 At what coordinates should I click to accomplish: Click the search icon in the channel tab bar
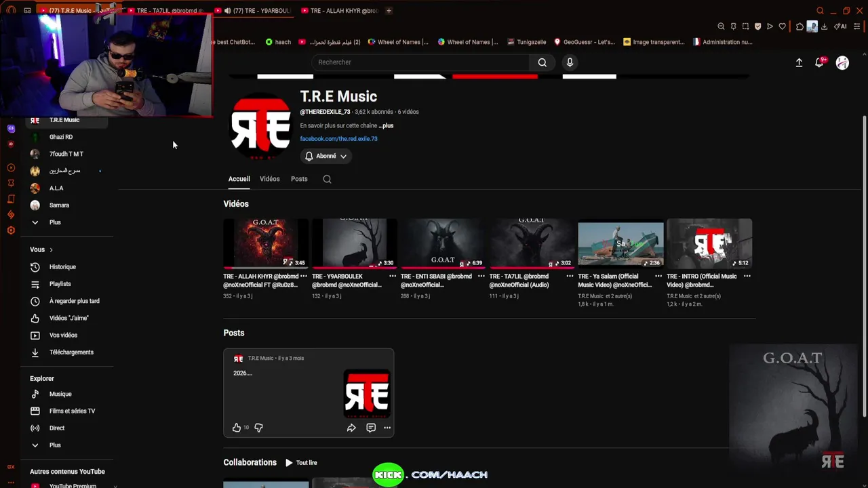point(327,179)
